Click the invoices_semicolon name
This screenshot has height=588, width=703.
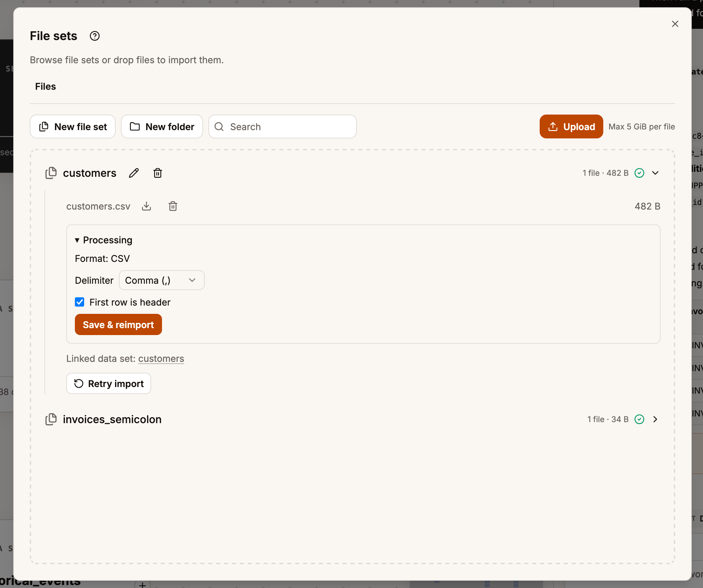pos(112,419)
